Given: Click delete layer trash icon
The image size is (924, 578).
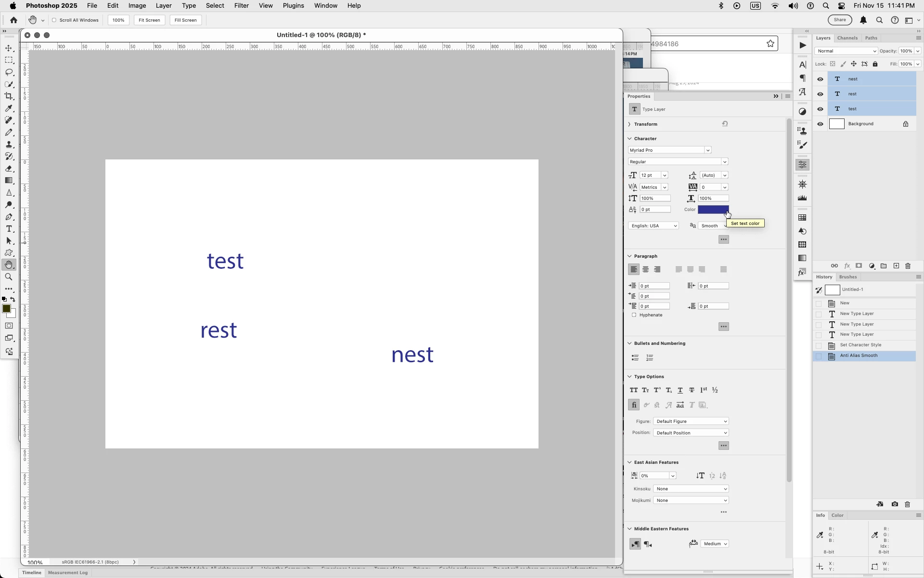Looking at the screenshot, I should click(x=908, y=266).
